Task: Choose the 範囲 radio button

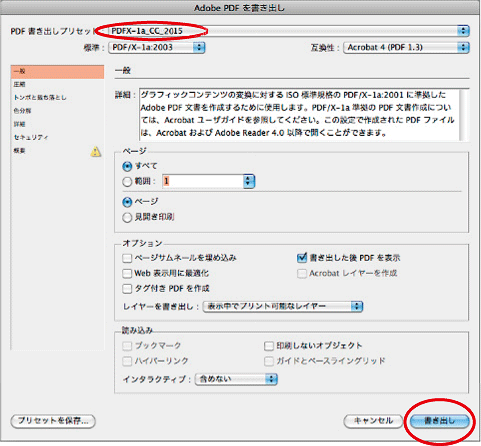Action: 127,182
